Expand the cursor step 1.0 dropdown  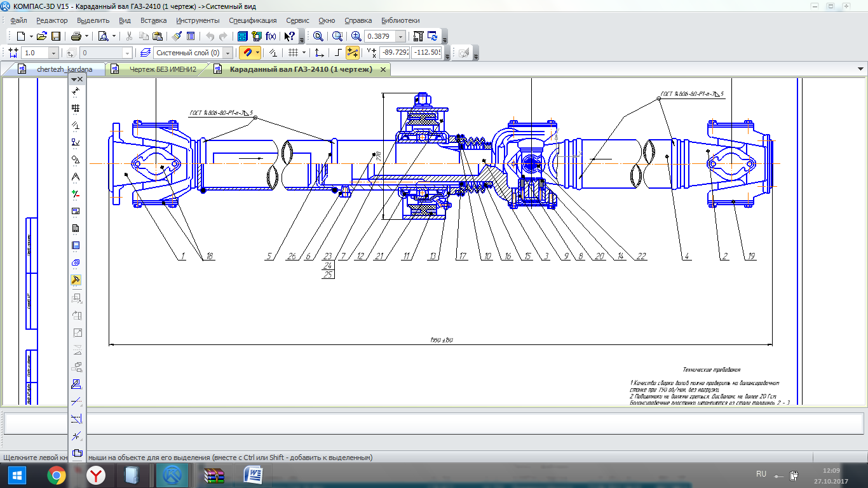53,53
